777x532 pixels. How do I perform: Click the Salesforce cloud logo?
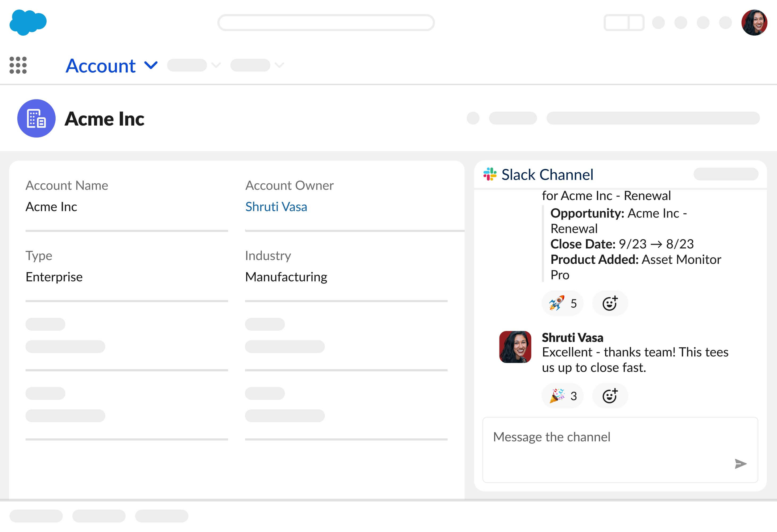point(28,22)
